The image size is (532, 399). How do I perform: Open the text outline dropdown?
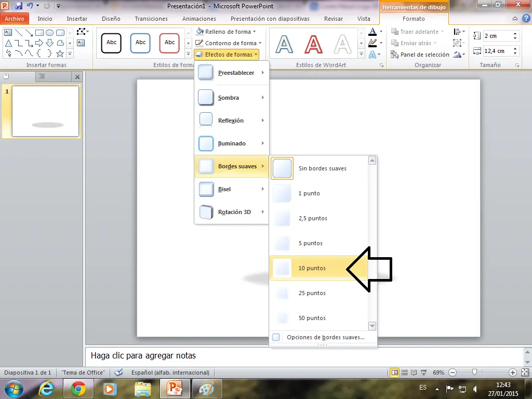pos(381,43)
